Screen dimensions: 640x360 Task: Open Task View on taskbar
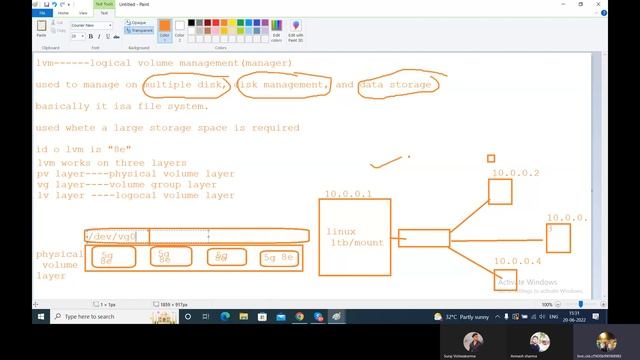click(206, 316)
